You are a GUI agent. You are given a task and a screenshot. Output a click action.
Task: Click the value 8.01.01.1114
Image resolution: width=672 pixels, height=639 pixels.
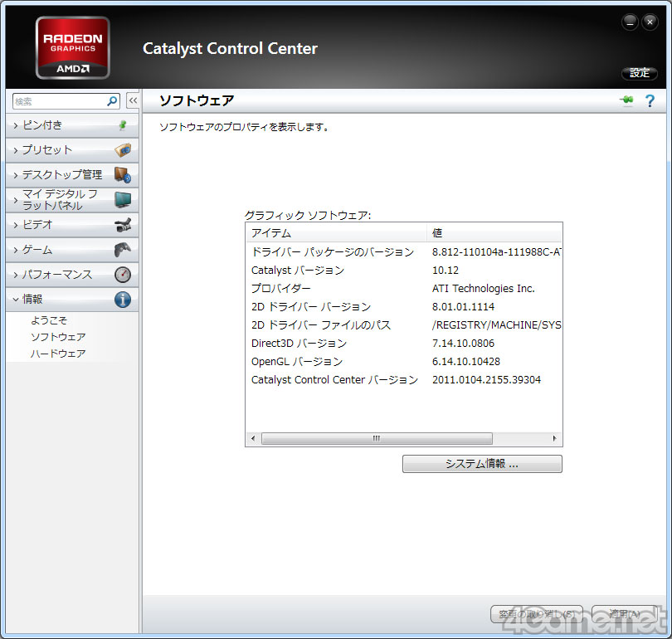click(x=463, y=307)
